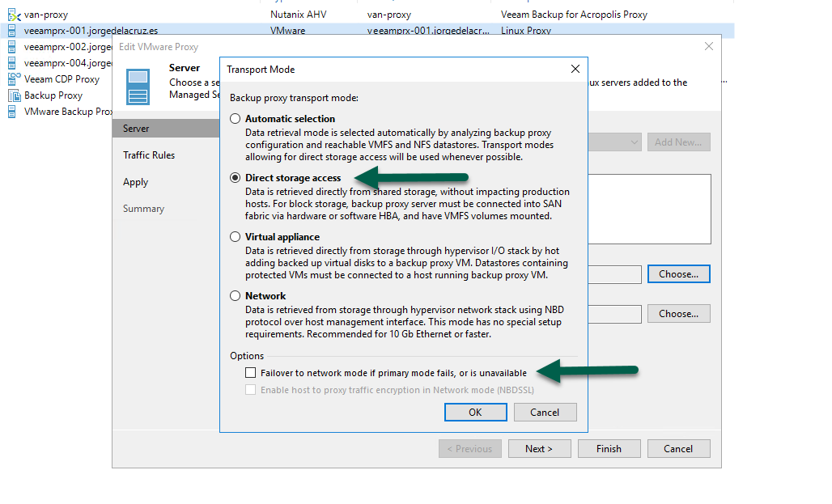Click the Backup Proxy file icon
The height and width of the screenshot is (504, 832).
[14, 95]
